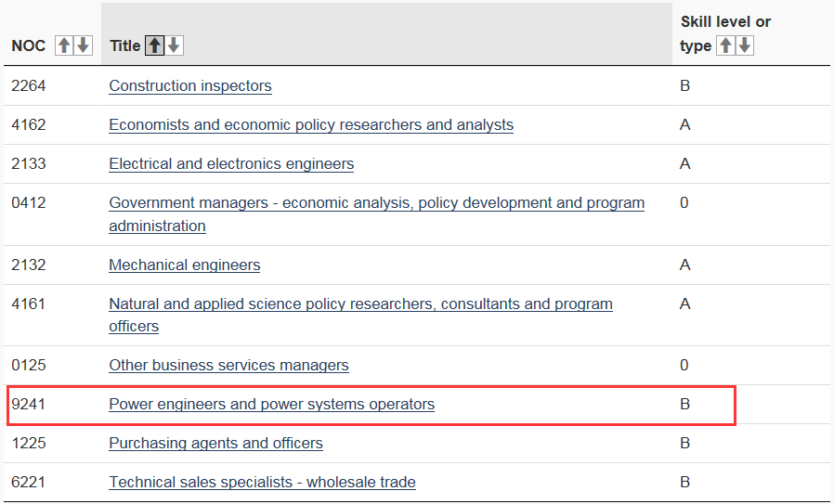Open Natural and applied science policy link
The height and width of the screenshot is (504, 834).
click(360, 315)
